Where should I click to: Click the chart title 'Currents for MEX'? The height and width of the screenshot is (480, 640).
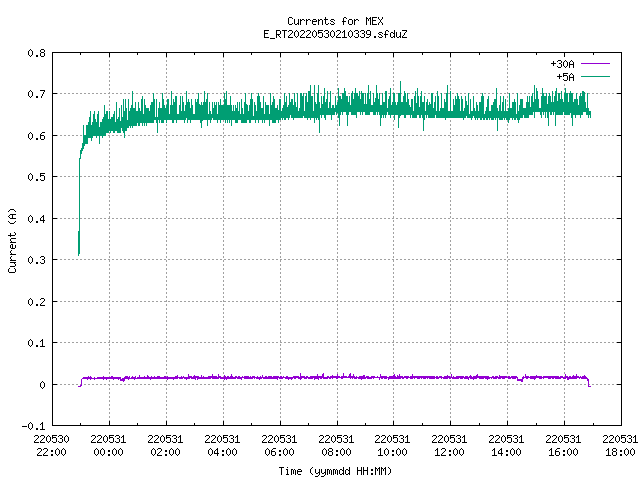point(335,21)
